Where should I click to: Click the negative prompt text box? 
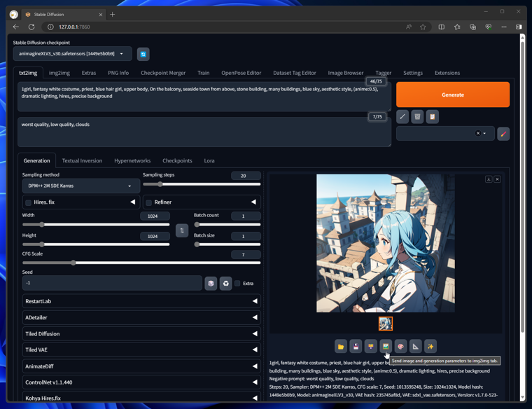204,132
